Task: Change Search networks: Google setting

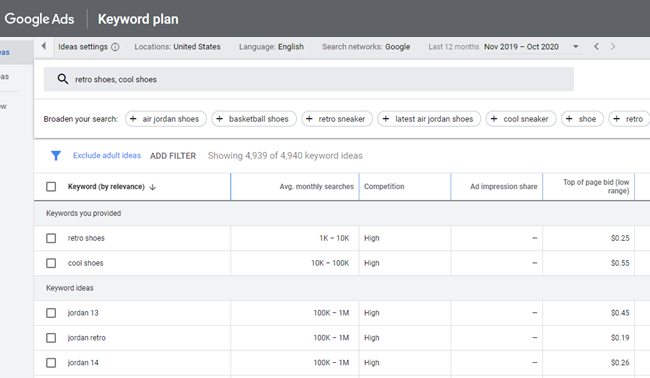Action: point(366,47)
